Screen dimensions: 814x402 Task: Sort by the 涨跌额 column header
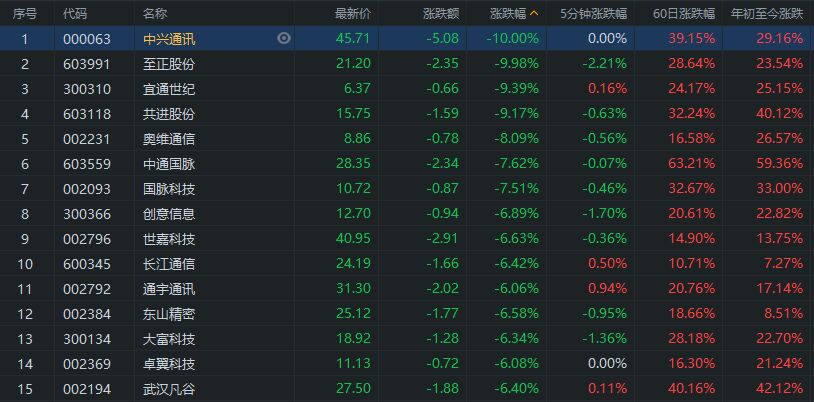(x=441, y=14)
